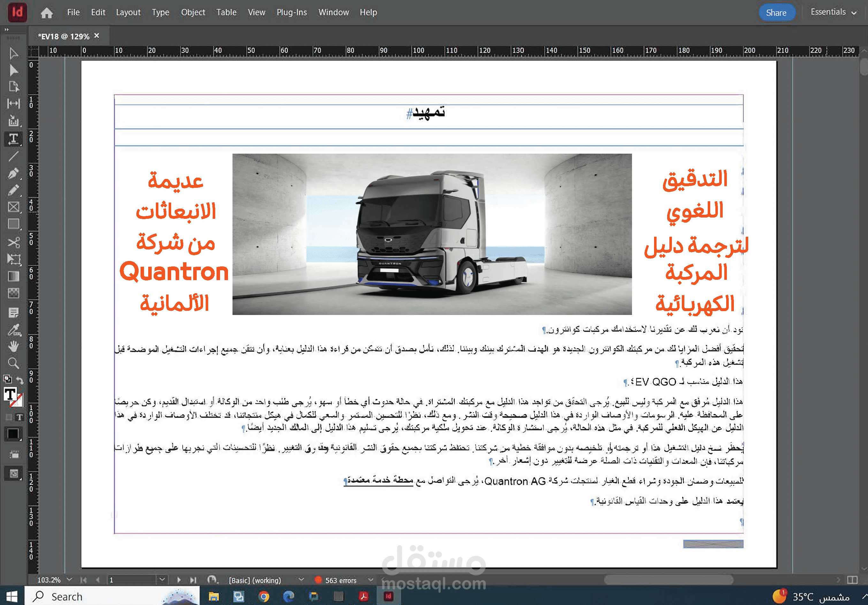Select the Eyedropper tool
The image size is (868, 605).
pyautogui.click(x=14, y=330)
